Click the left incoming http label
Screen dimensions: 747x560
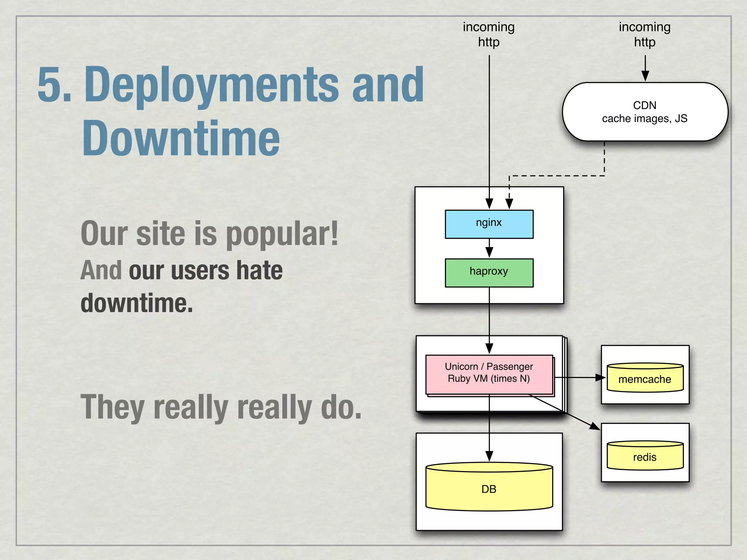(x=489, y=34)
